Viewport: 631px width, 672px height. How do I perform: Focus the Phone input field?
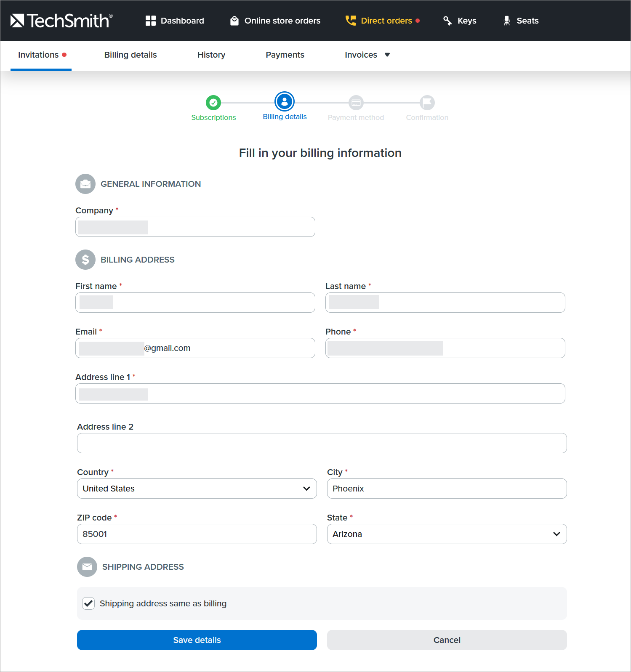445,348
